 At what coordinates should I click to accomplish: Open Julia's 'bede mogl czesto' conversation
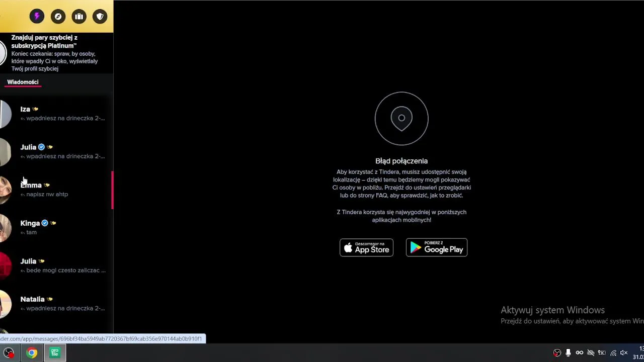[56, 265]
